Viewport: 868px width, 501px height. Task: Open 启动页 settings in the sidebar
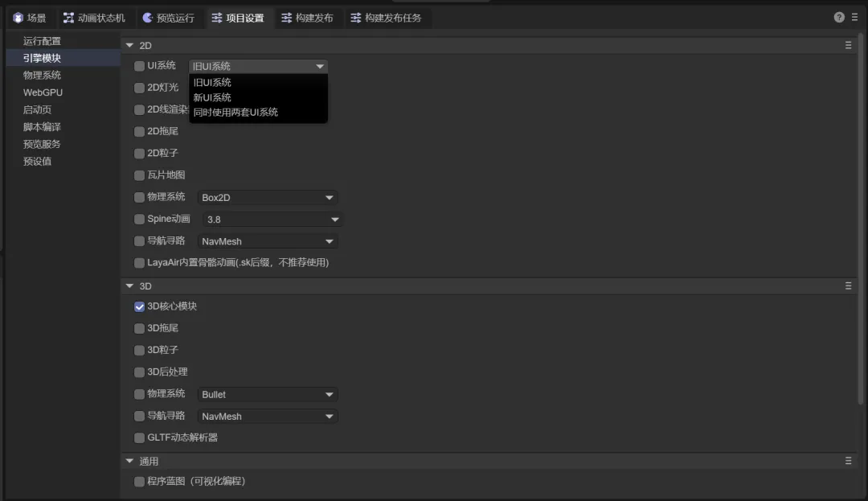click(63, 109)
